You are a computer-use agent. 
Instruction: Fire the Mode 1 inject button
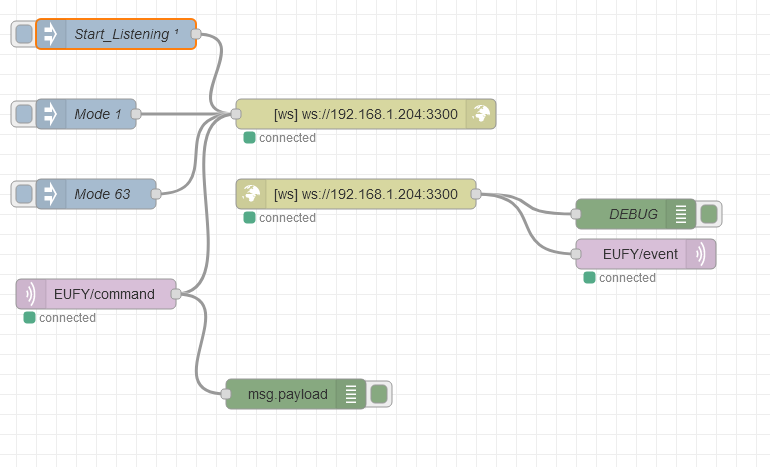pyautogui.click(x=24, y=114)
